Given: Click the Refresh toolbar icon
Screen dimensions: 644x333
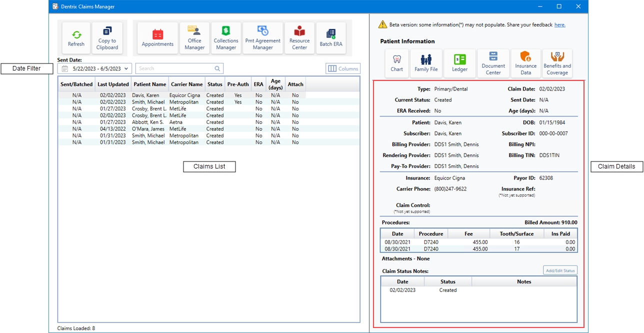Looking at the screenshot, I should [x=76, y=38].
